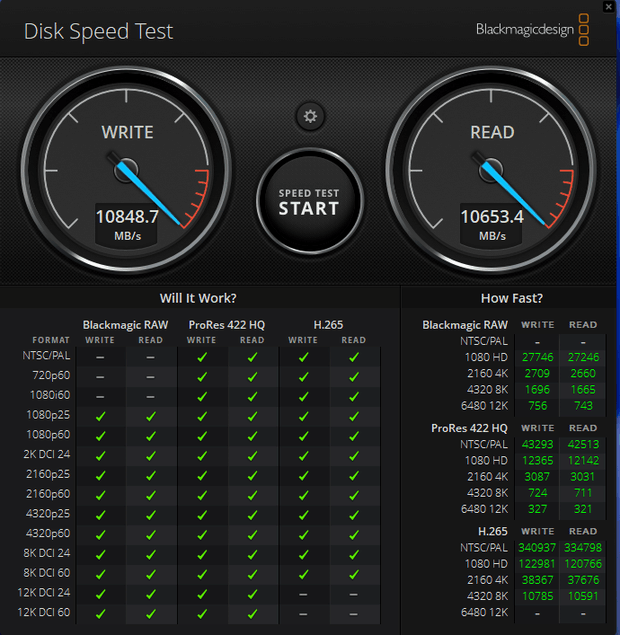
Task: Click ProRes 1080 HD read value 12142
Action: tap(583, 460)
